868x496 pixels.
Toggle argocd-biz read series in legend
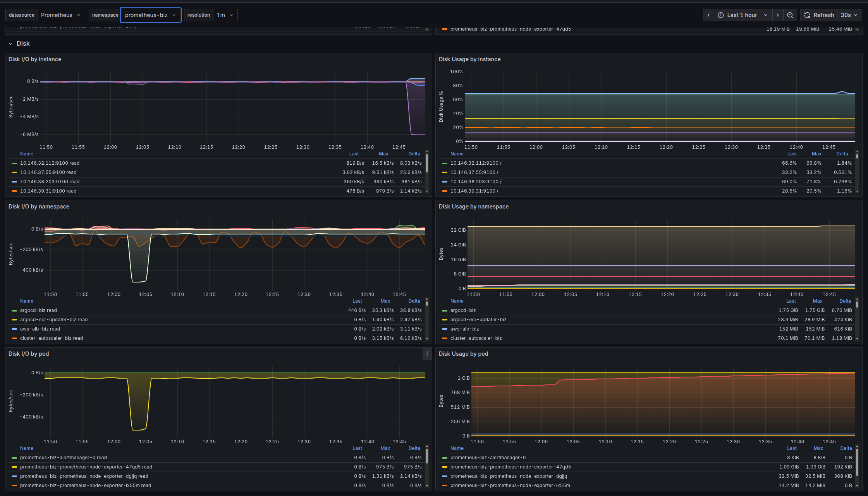[38, 310]
